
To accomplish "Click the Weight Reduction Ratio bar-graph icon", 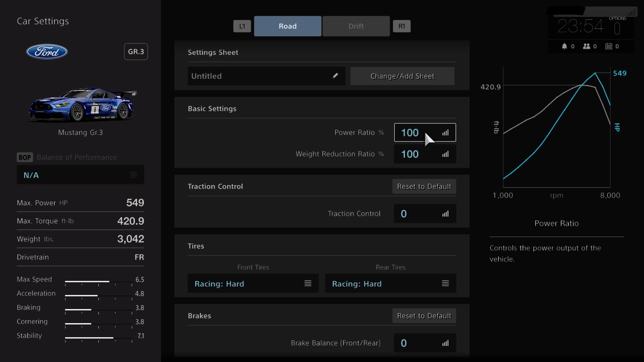I will [445, 154].
